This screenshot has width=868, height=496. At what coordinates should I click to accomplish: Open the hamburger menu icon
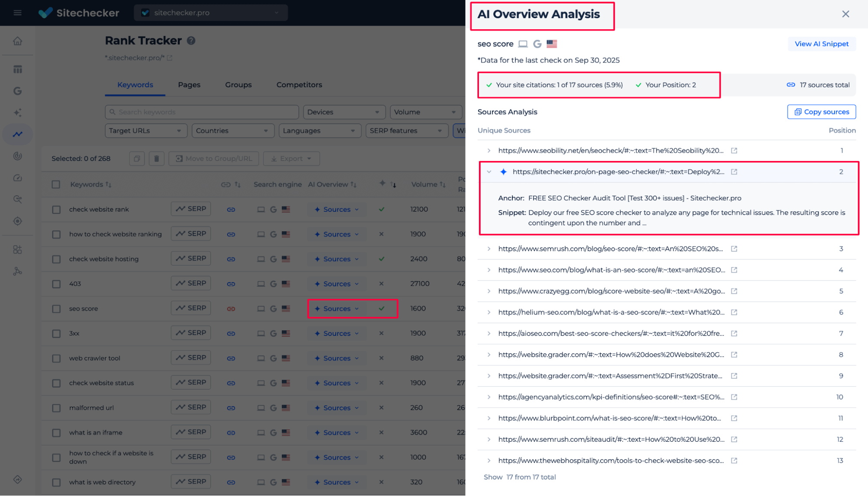coord(17,13)
